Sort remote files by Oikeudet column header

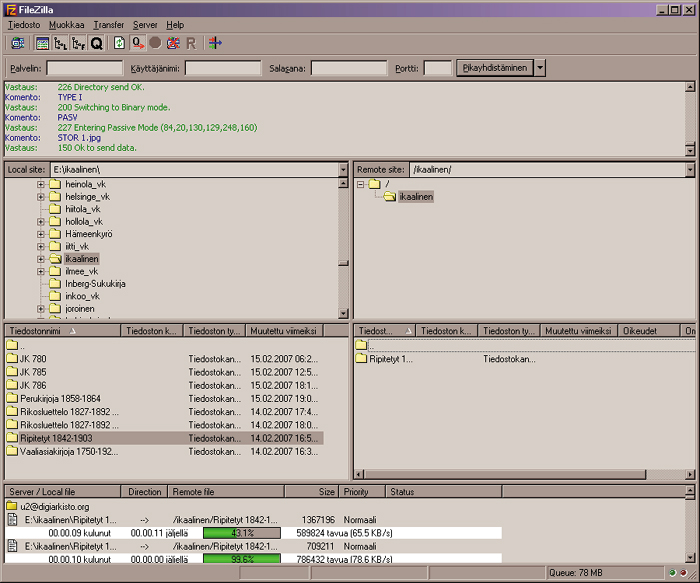click(x=649, y=331)
